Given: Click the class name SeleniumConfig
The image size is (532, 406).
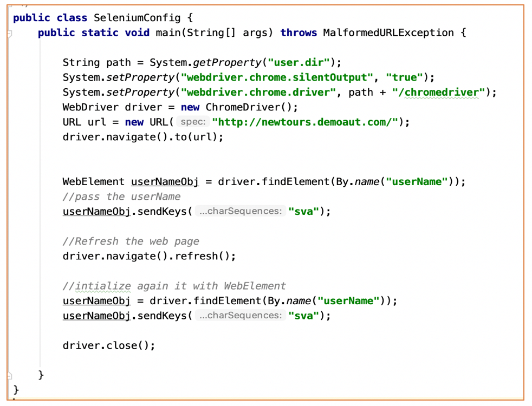Looking at the screenshot, I should (x=137, y=18).
